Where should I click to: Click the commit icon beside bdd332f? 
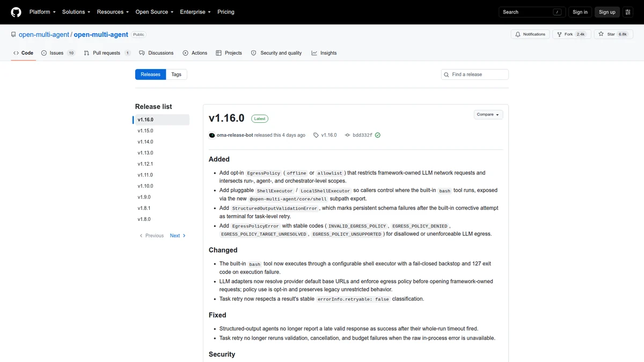[x=348, y=135]
